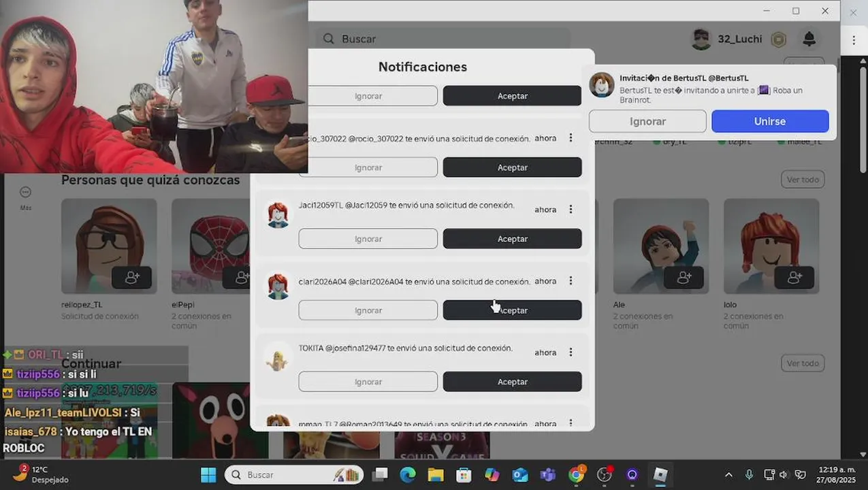Open volume control in system tray
Image resolution: width=868 pixels, height=490 pixels.
(783, 474)
